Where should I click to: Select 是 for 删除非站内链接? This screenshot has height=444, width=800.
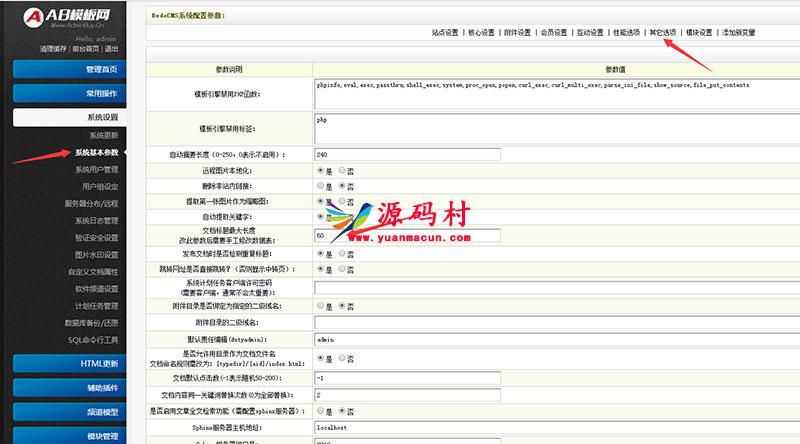coord(320,186)
